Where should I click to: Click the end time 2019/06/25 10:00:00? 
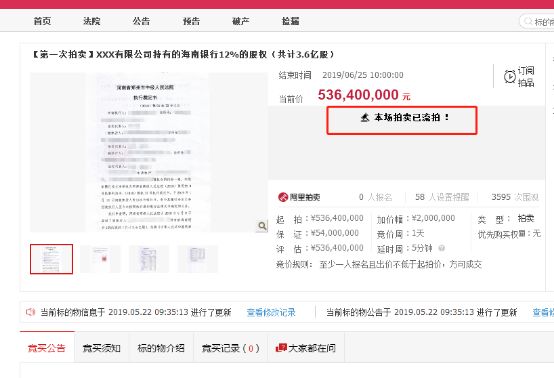tap(363, 75)
